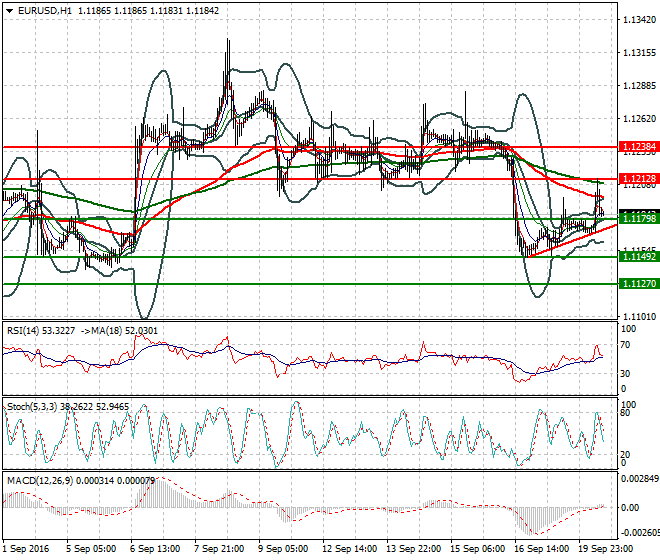
Task: Click the MA(18) 52.0301 indicator value
Action: pos(125,331)
